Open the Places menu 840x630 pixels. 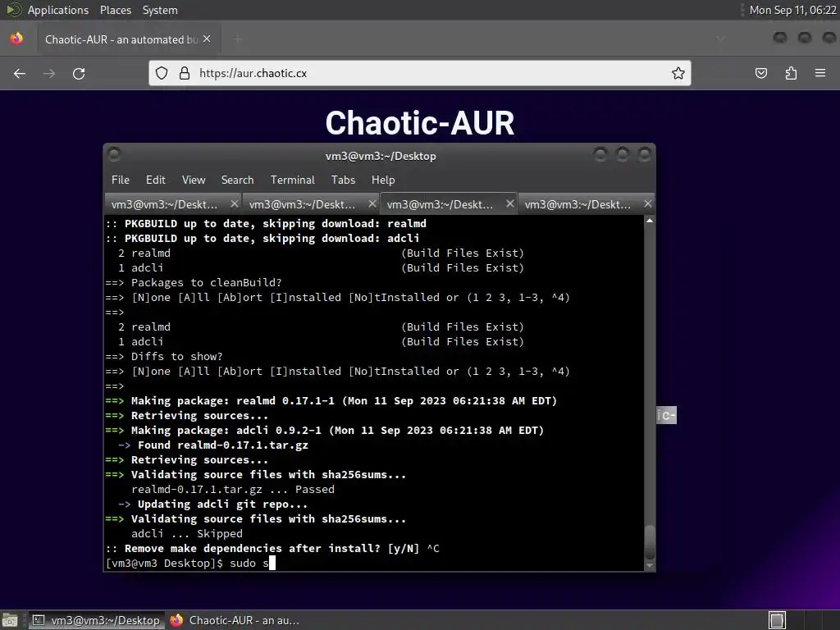click(x=115, y=10)
